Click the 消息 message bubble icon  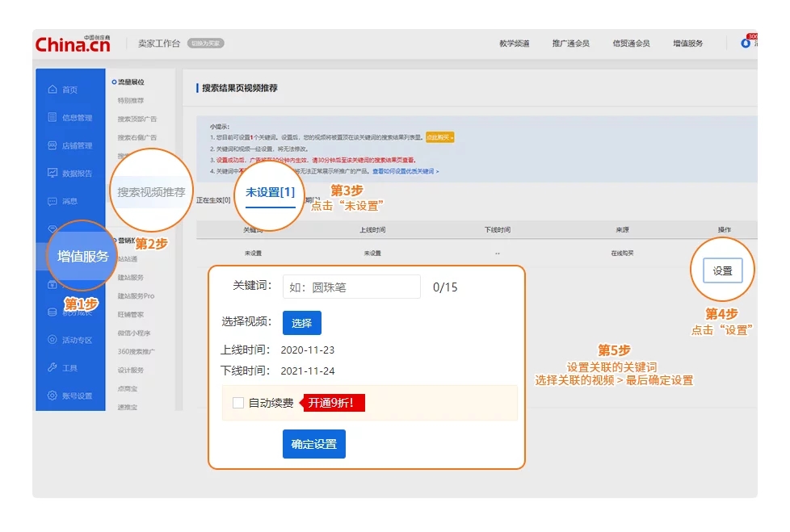[x=53, y=201]
